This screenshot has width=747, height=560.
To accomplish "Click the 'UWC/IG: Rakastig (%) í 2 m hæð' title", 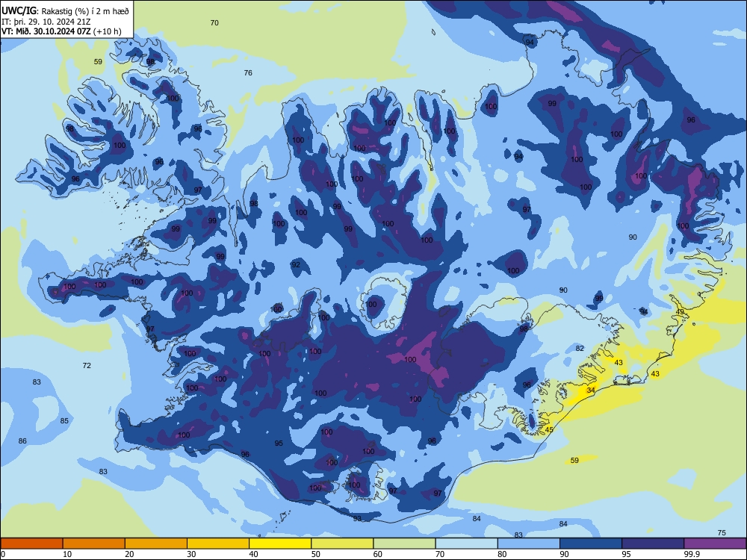I will click(x=65, y=10).
